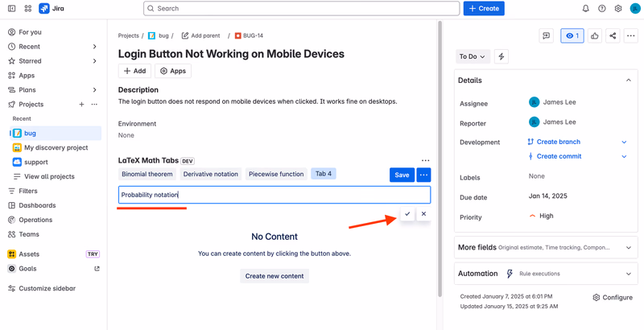644x330 pixels.
Task: Click the Add button under title
Action: (x=134, y=71)
